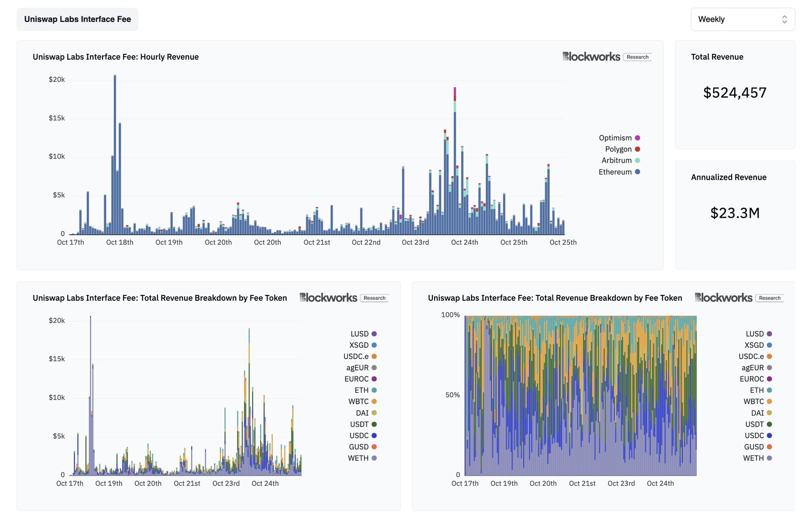This screenshot has height=519, width=812.
Task: Click the Research badge on hourly revenue chart
Action: 638,57
